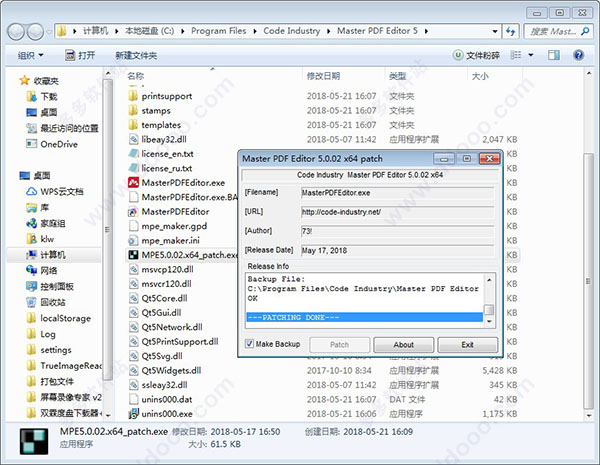Select the stamps folder
The image size is (600, 465).
tap(156, 111)
